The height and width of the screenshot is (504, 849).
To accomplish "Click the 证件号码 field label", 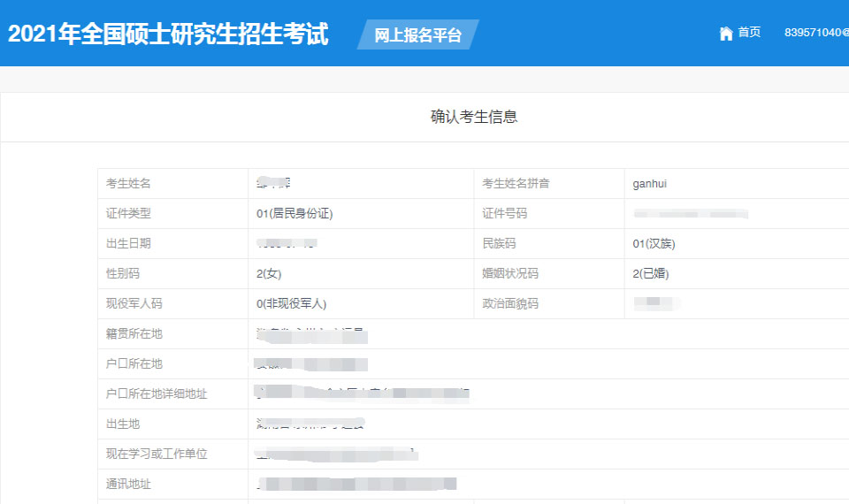I will click(x=504, y=214).
